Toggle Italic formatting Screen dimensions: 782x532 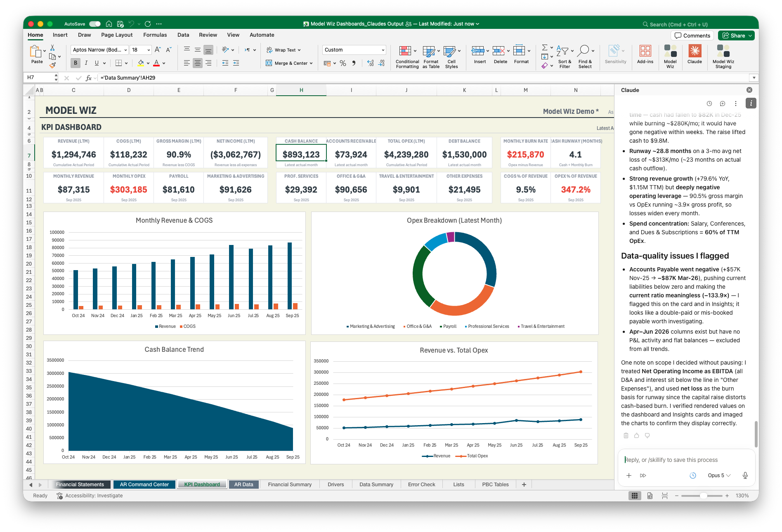point(86,63)
